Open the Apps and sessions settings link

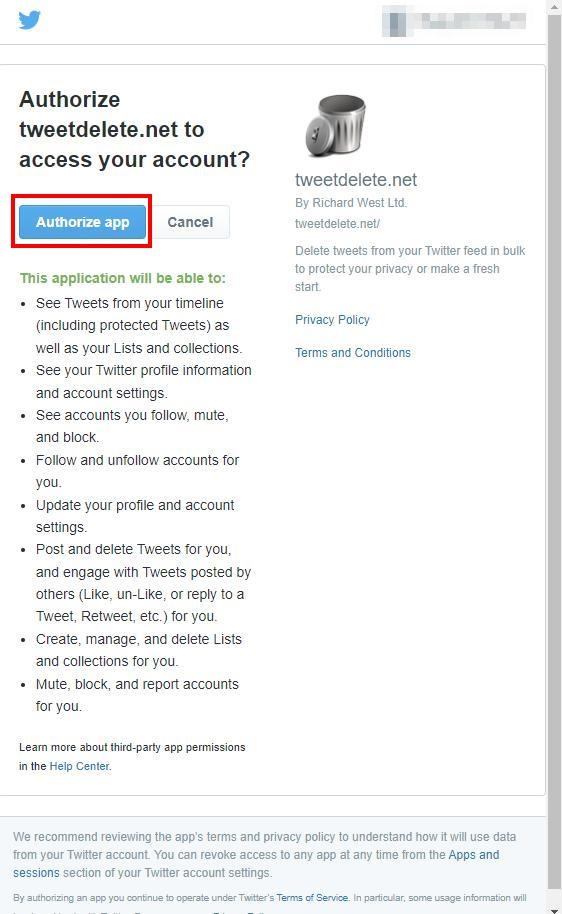pos(256,864)
